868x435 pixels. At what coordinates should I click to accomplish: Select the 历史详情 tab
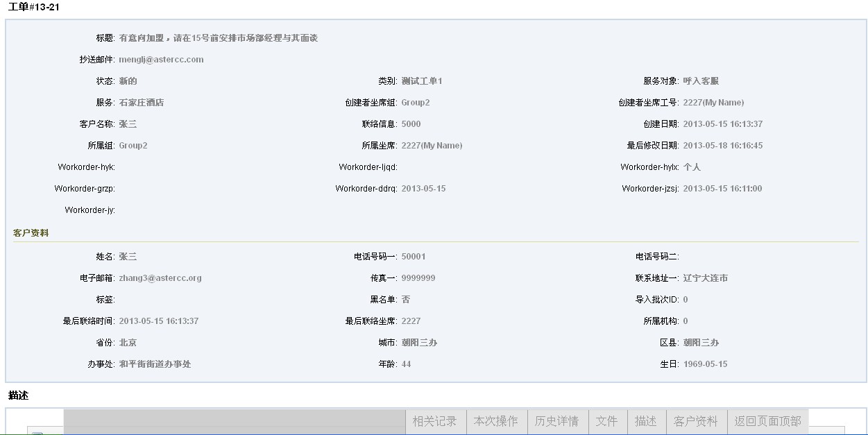click(x=556, y=421)
